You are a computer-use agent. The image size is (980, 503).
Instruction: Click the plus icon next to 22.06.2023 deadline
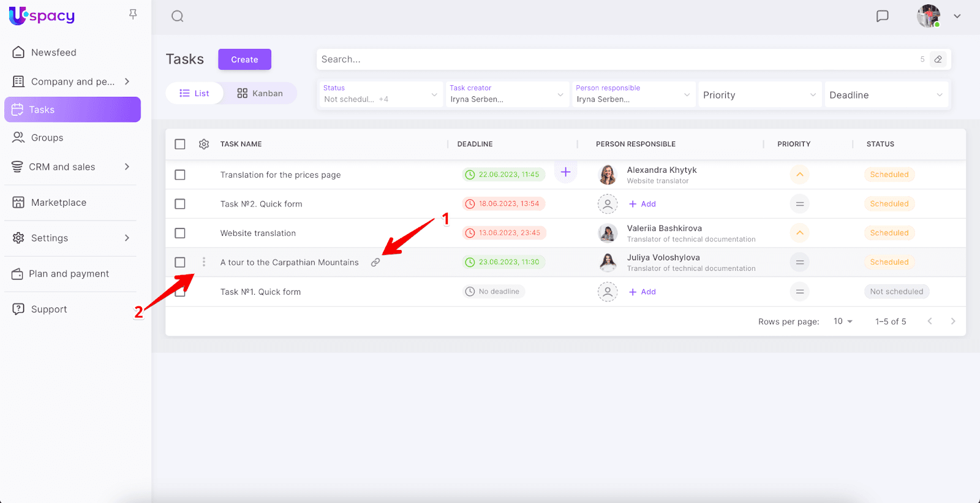565,172
